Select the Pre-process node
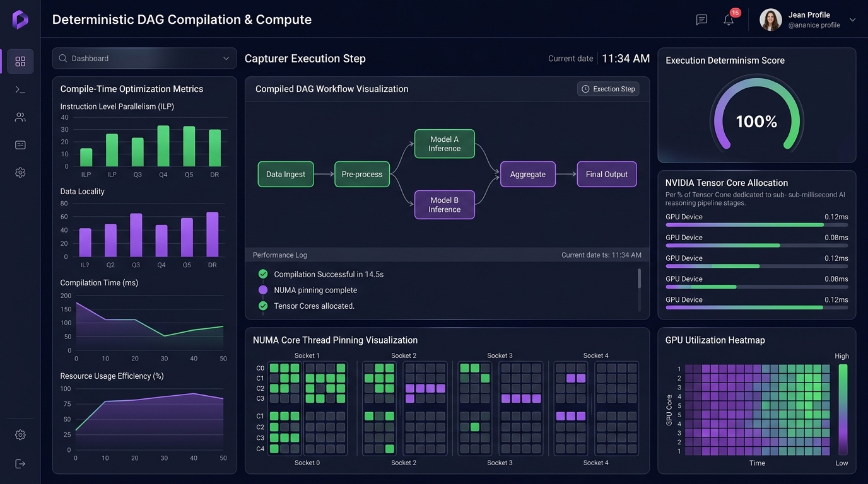 362,175
